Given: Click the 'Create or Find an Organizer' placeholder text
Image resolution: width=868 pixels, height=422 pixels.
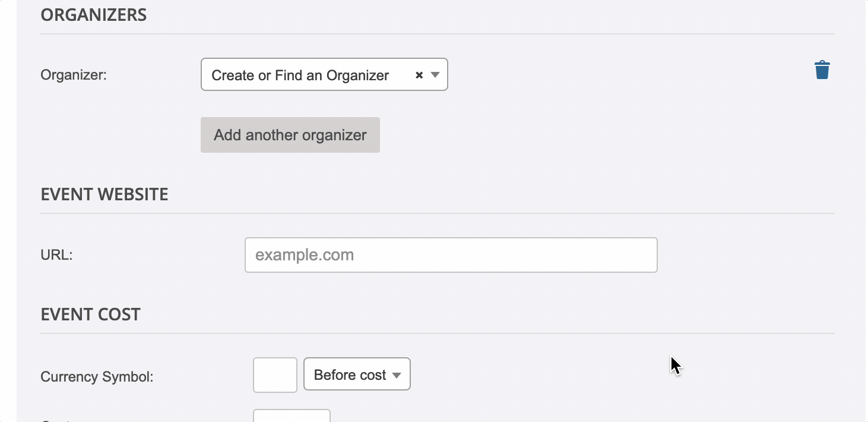Looking at the screenshot, I should point(300,75).
